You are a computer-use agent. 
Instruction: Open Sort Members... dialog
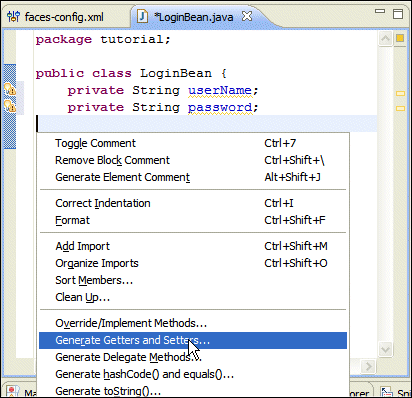[193, 280]
